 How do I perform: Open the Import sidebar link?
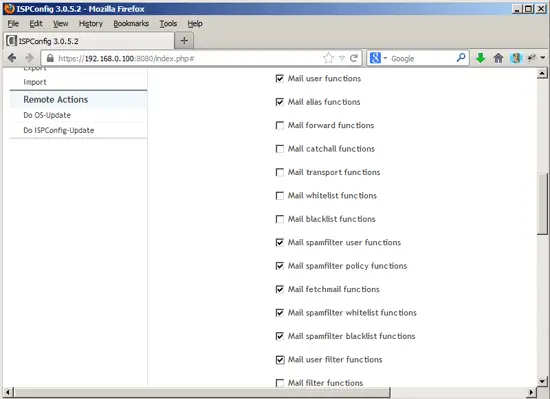[x=35, y=82]
